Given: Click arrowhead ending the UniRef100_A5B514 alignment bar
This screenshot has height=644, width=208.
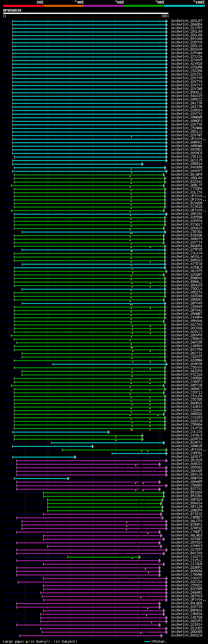Looking at the screenshot, I should 142,164.
